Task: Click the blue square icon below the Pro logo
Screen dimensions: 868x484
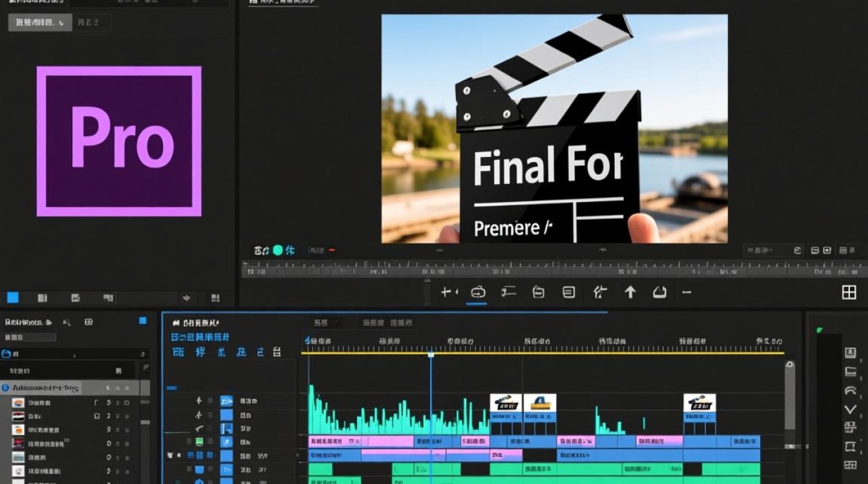Action: (12, 297)
